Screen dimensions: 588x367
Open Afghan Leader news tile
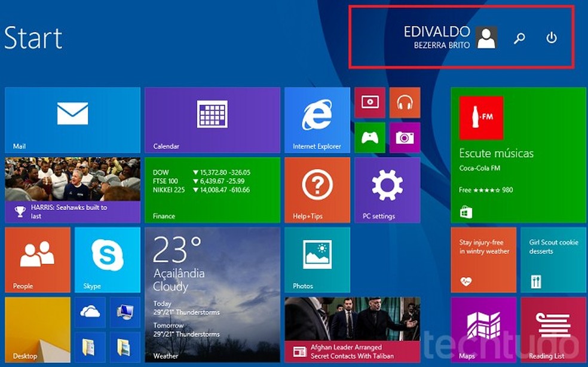click(x=352, y=329)
